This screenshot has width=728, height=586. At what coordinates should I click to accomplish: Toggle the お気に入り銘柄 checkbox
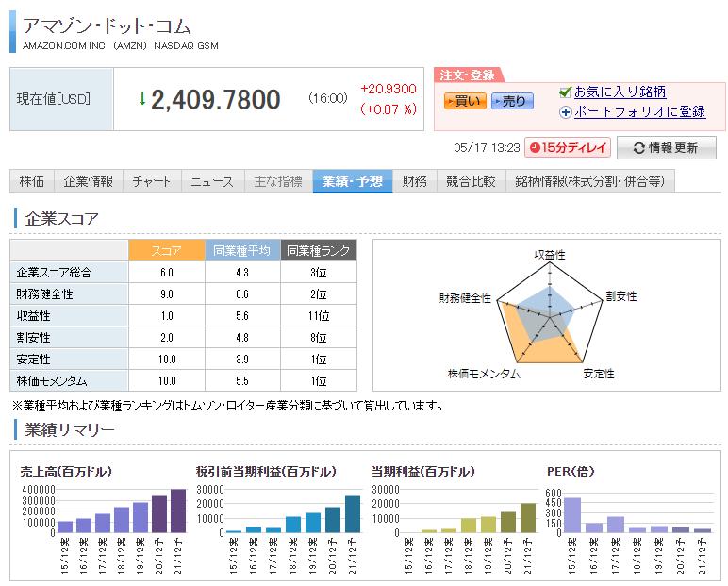565,92
